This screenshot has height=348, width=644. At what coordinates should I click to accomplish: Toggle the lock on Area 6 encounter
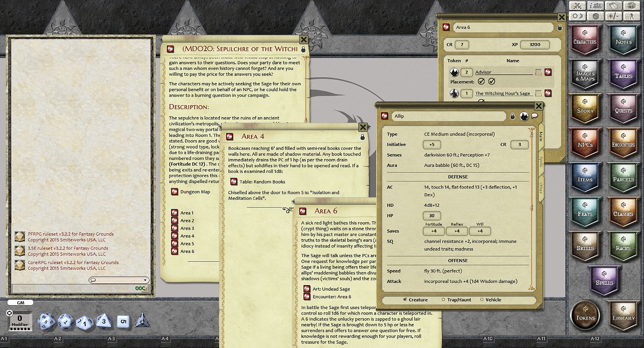(x=560, y=27)
